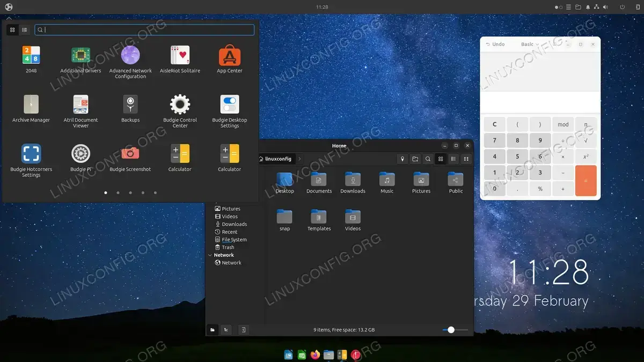Show tree sidebar in the file manager status bar

226,330
